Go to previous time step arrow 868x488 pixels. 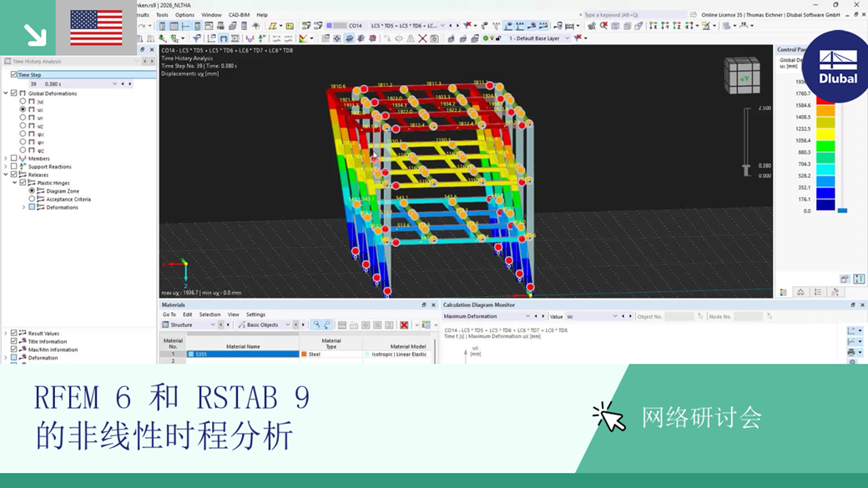(x=123, y=84)
